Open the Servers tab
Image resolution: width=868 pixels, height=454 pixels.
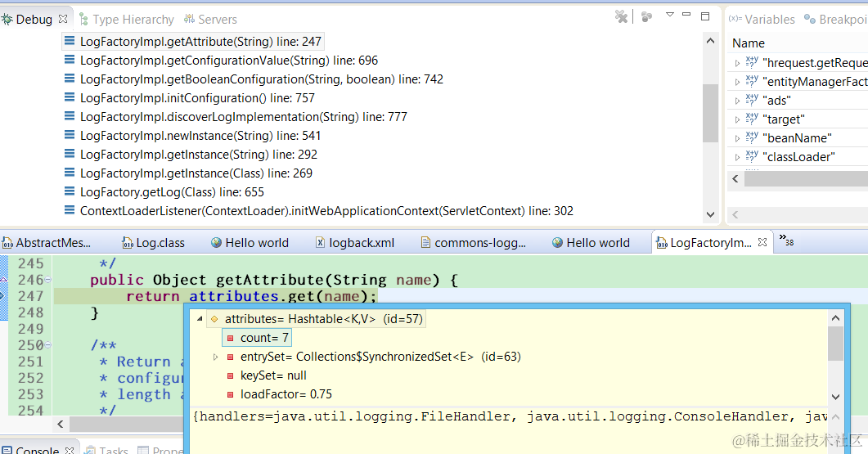pos(211,20)
